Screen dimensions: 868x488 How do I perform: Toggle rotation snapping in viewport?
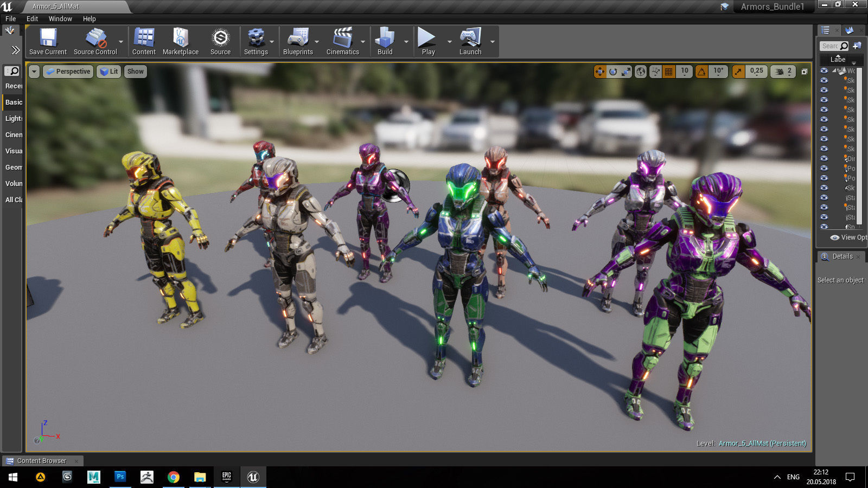(701, 72)
